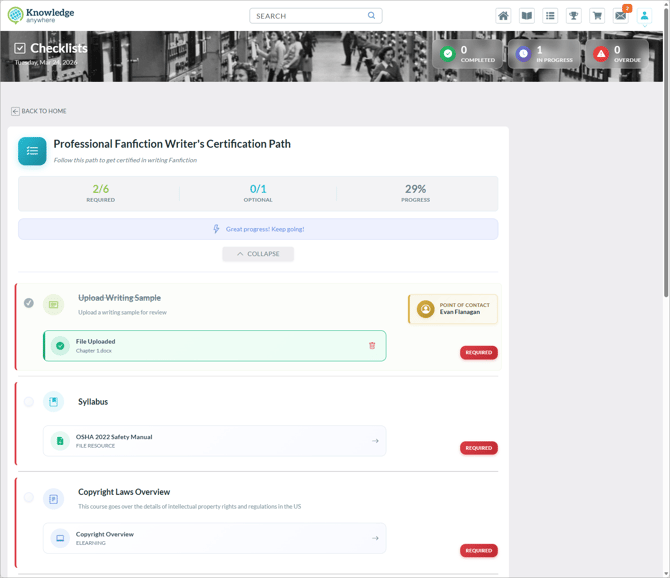670x578 pixels.
Task: Uncheck Upload Writing Sample checkbox
Action: (29, 303)
